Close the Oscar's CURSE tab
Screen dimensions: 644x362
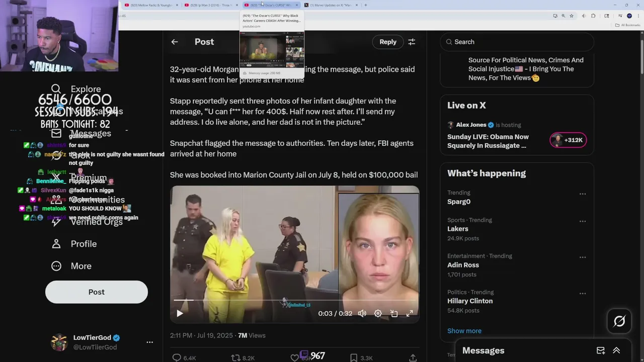pyautogui.click(x=297, y=5)
